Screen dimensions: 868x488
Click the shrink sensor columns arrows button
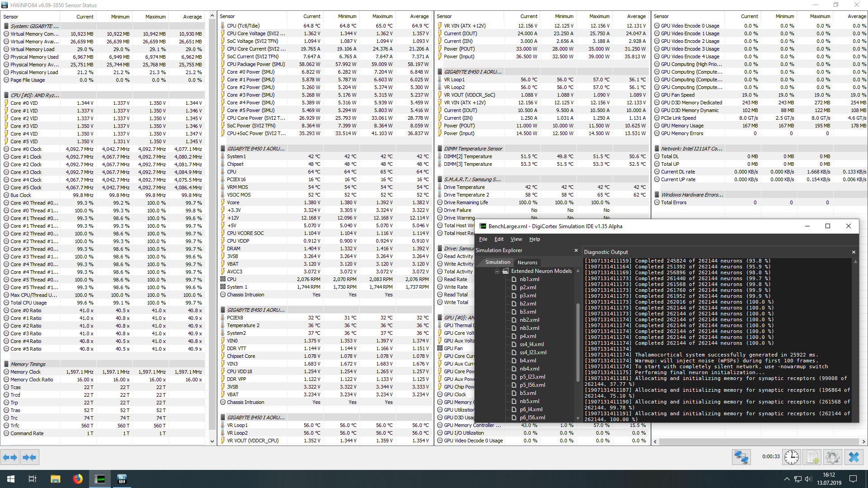[x=29, y=457]
